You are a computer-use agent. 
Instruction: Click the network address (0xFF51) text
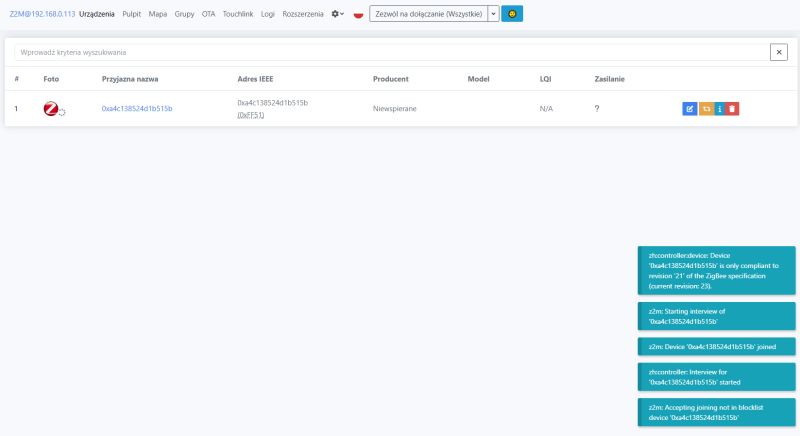coord(251,115)
